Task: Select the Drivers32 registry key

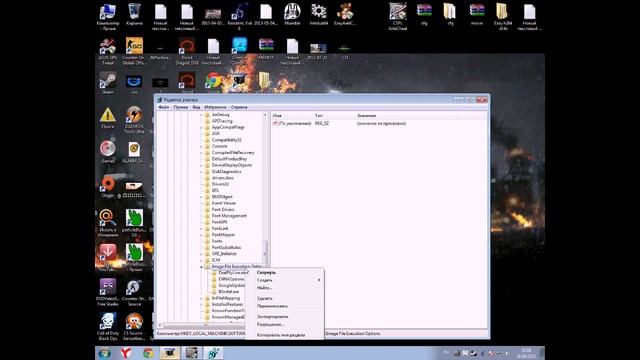Action: pyautogui.click(x=220, y=184)
